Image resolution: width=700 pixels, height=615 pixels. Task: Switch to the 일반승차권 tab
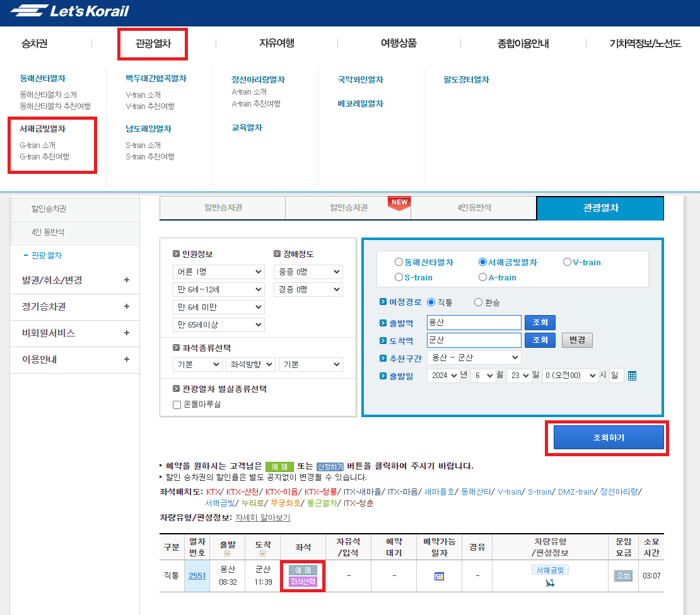coord(223,208)
